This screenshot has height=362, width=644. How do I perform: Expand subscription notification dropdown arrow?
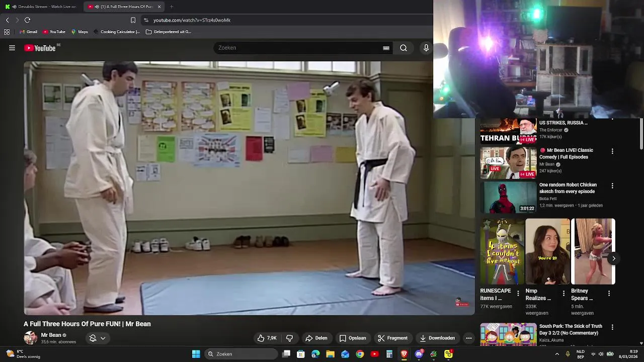pos(103,338)
